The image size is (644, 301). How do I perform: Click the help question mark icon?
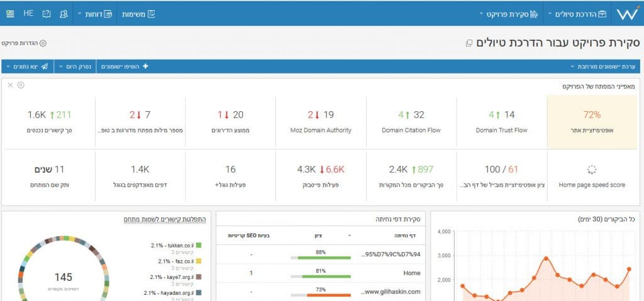(47, 14)
